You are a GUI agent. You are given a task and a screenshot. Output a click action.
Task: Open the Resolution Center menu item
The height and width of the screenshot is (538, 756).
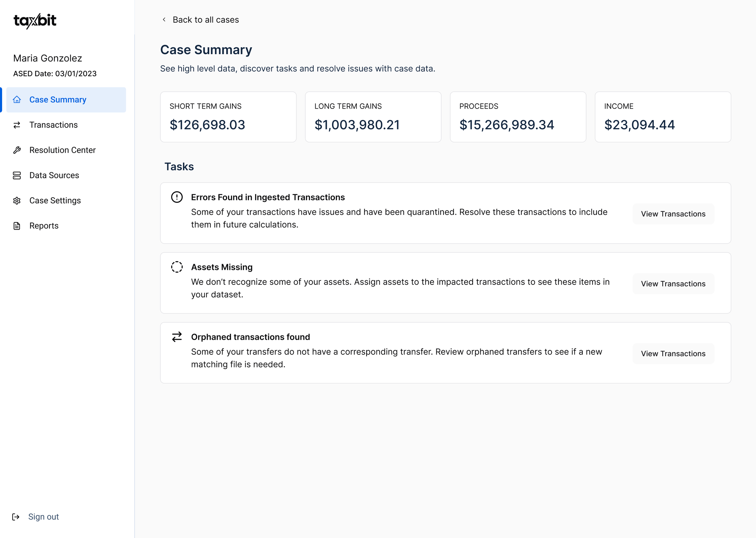tap(62, 150)
